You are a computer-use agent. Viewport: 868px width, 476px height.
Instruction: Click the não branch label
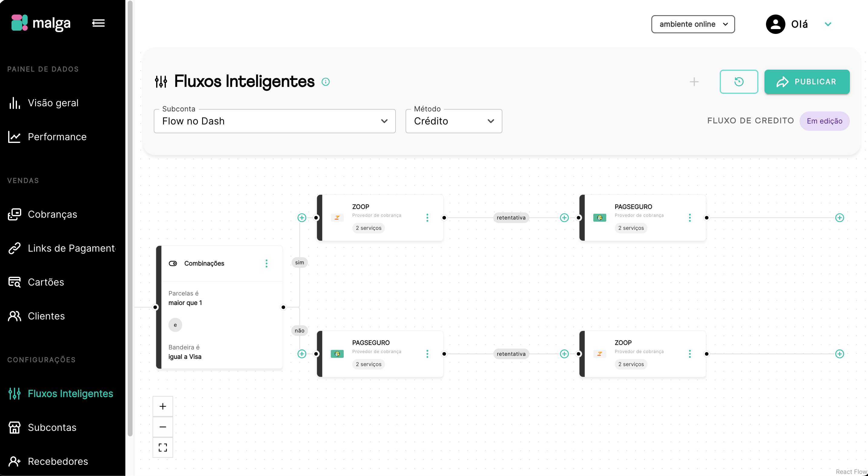point(299,330)
